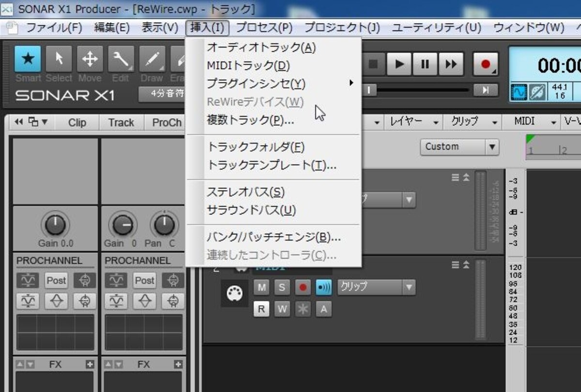The width and height of the screenshot is (581, 392).
Task: Toggle the asterisk button on the MIDI track
Action: tap(303, 309)
